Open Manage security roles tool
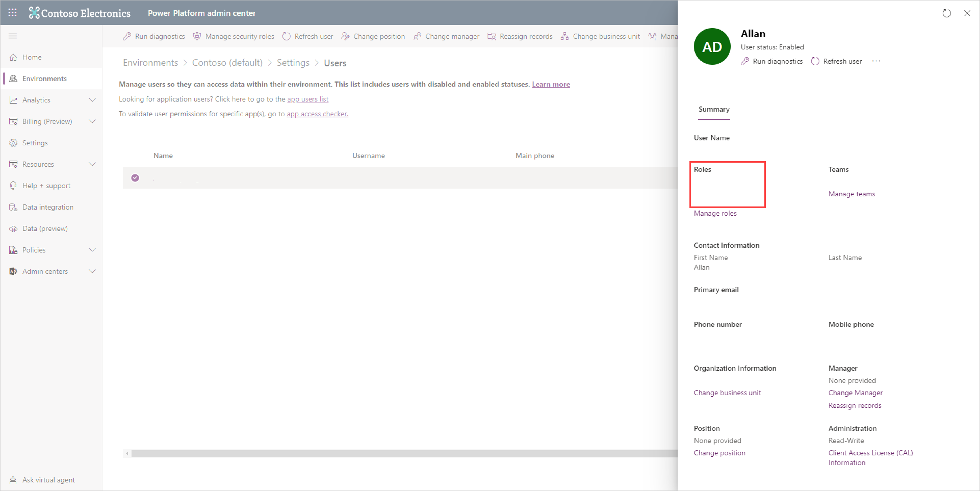Screen dimensions: 980x491 (x=234, y=36)
